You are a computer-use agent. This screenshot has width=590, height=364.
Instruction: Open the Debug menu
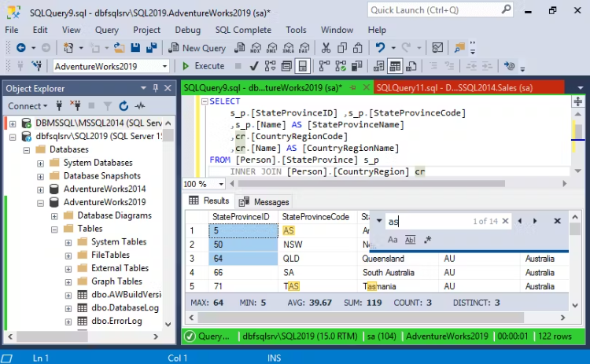pyautogui.click(x=187, y=30)
